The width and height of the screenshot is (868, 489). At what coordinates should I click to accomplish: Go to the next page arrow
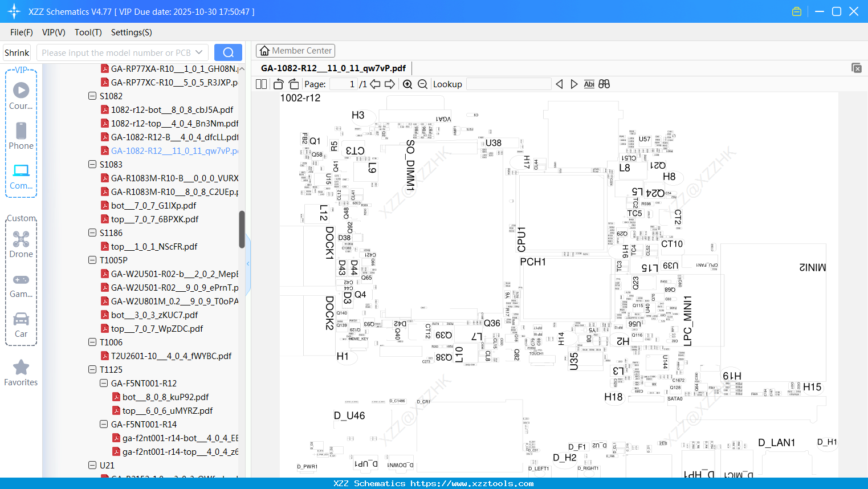(x=390, y=84)
